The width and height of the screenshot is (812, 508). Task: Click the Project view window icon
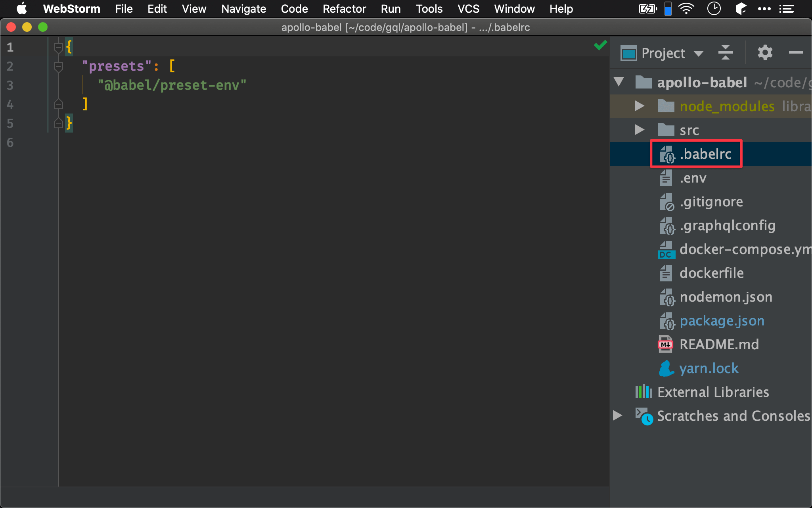629,53
